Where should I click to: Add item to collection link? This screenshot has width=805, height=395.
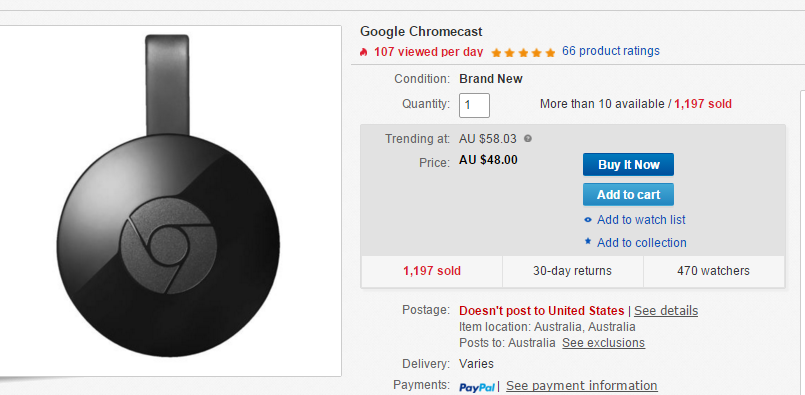coord(642,242)
